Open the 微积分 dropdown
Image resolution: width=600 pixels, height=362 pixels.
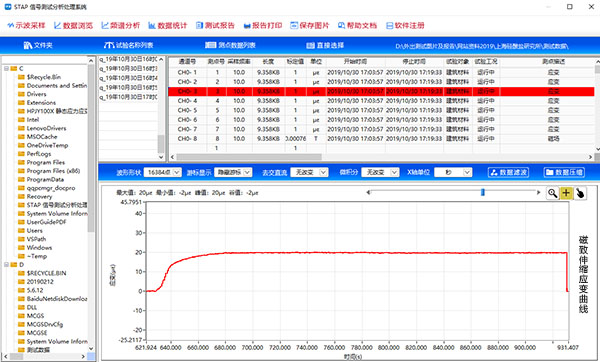click(x=381, y=173)
